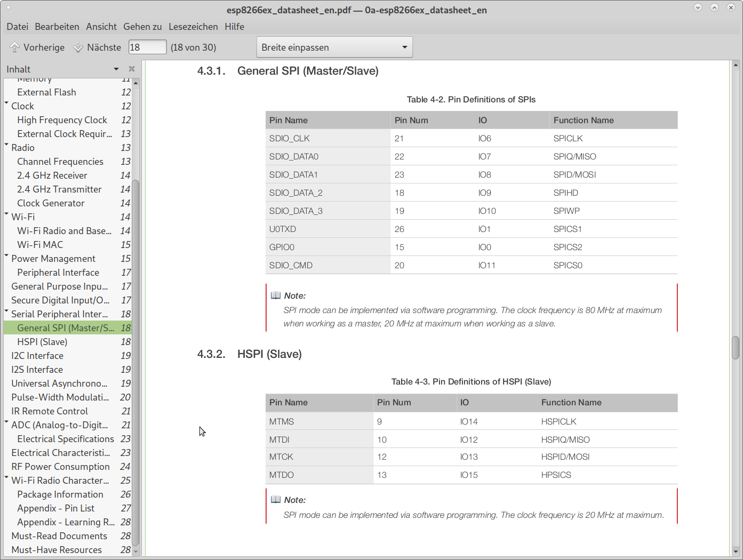Select I2S Interface outline entry
The height and width of the screenshot is (560, 743).
(67, 370)
